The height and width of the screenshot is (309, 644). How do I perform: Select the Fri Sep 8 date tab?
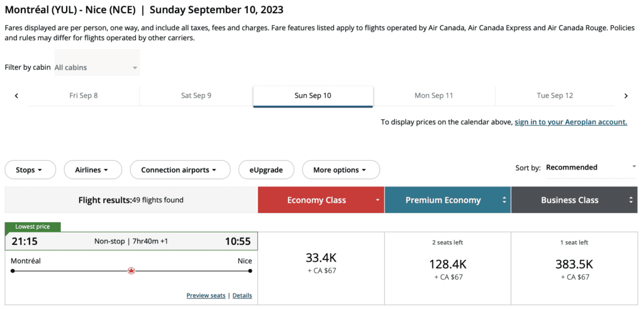coord(84,95)
